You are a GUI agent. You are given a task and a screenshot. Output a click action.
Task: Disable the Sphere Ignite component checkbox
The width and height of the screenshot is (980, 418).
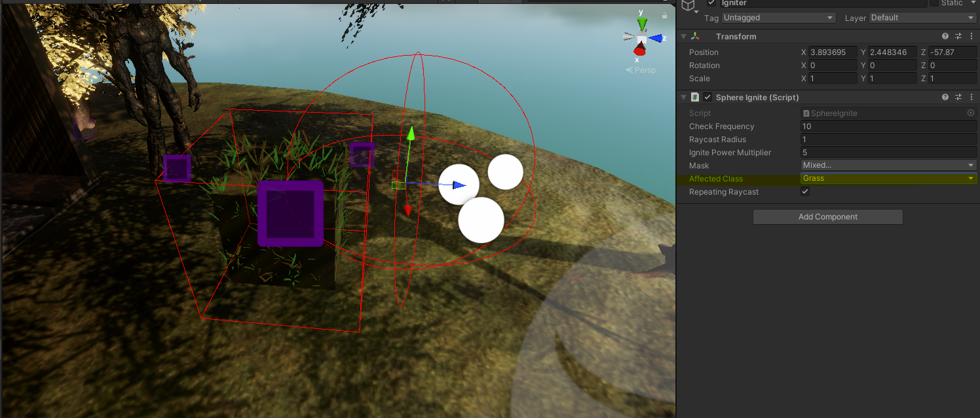point(707,98)
